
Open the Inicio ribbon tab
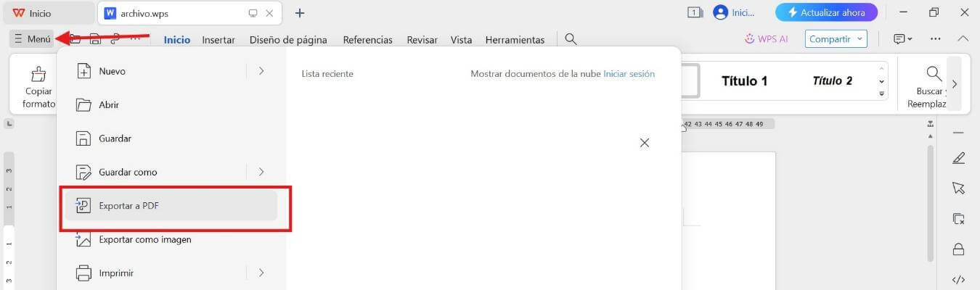coord(177,40)
